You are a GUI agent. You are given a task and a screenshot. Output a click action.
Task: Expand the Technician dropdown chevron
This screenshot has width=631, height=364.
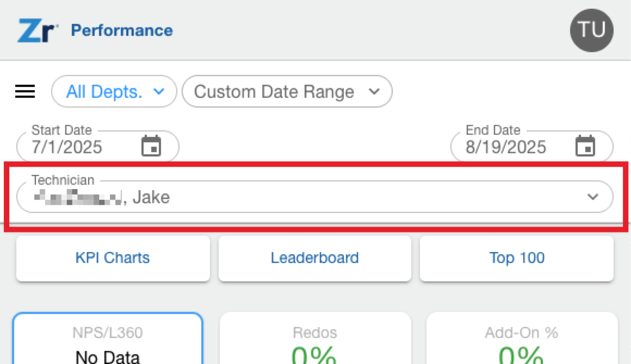[592, 197]
